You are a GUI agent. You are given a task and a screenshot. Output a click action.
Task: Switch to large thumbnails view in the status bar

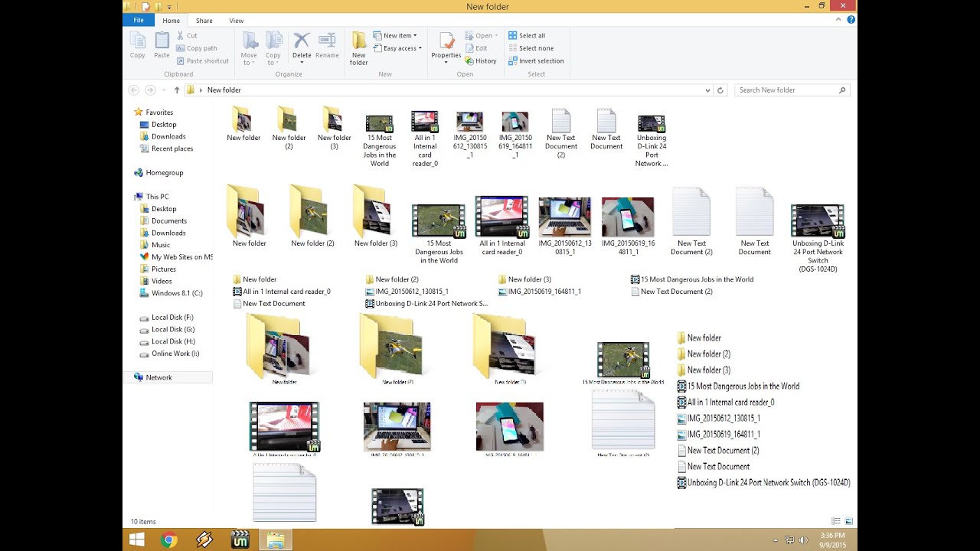click(x=848, y=520)
